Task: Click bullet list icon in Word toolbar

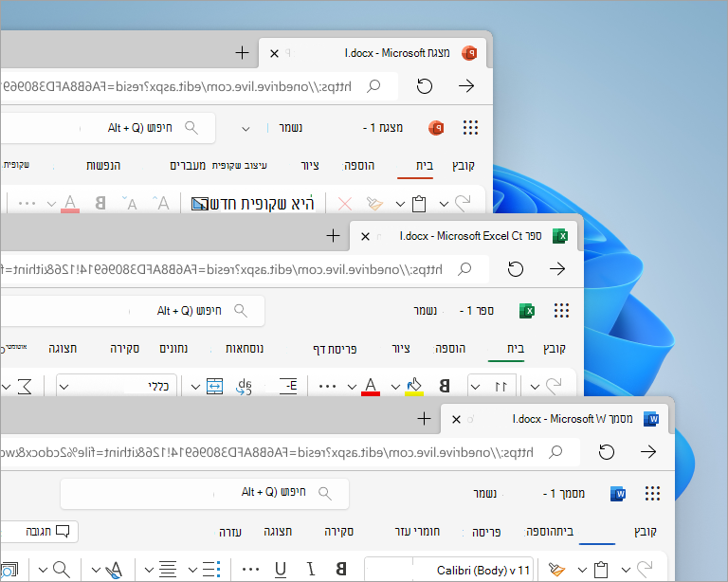Action: point(211,569)
